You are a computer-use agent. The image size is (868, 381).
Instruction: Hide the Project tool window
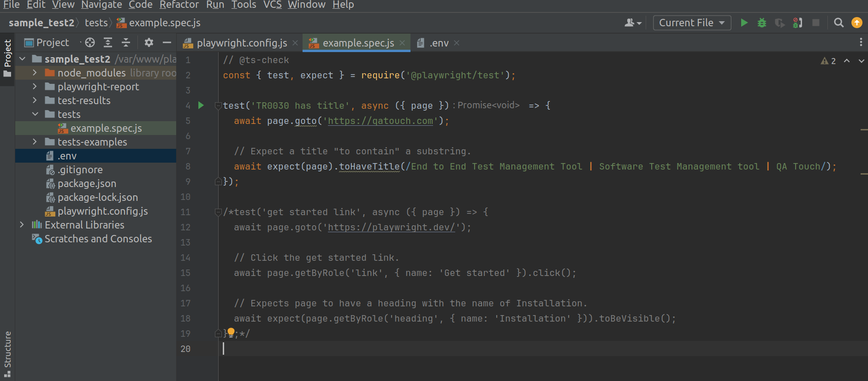(x=167, y=42)
